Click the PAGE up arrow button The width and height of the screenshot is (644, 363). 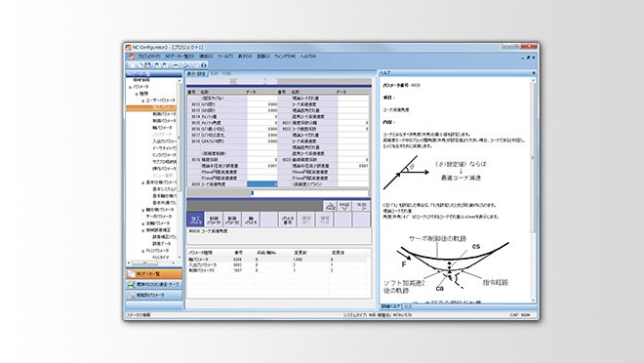point(331,206)
